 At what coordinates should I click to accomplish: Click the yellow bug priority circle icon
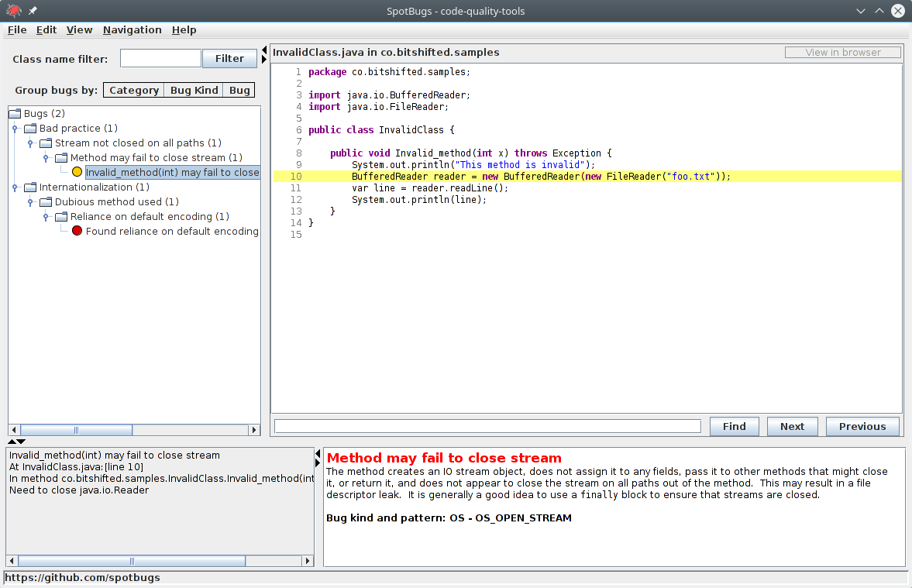tap(77, 172)
